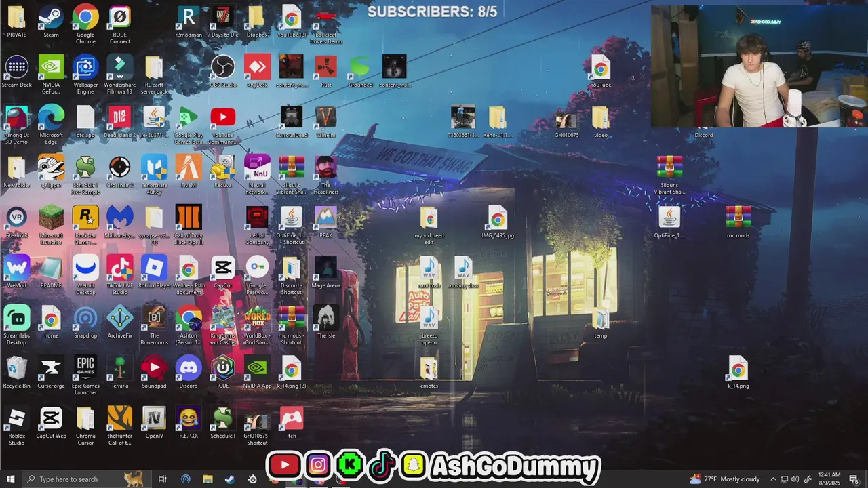Viewport: 868px width, 488px height.
Task: Open Task View from taskbar
Action: pyautogui.click(x=163, y=479)
